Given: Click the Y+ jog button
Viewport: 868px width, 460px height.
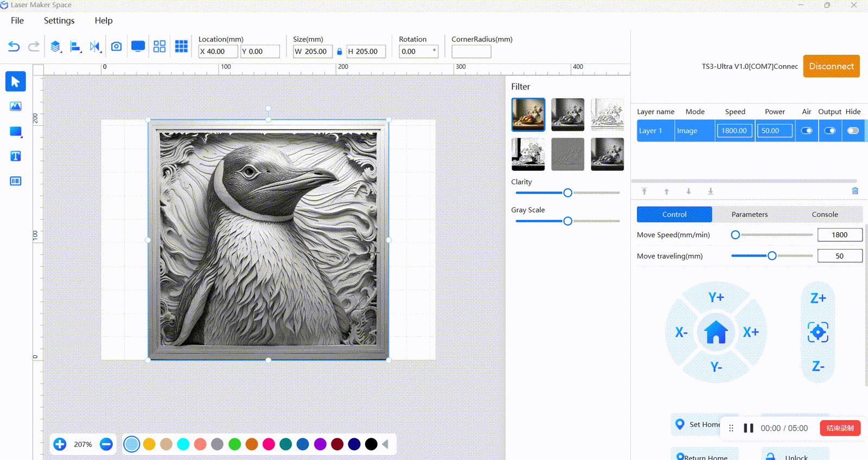Looking at the screenshot, I should tap(716, 297).
